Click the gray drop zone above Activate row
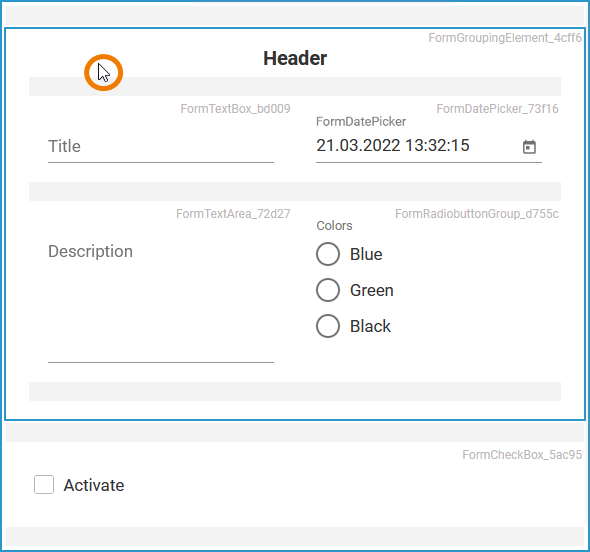The image size is (590, 552). (x=295, y=432)
